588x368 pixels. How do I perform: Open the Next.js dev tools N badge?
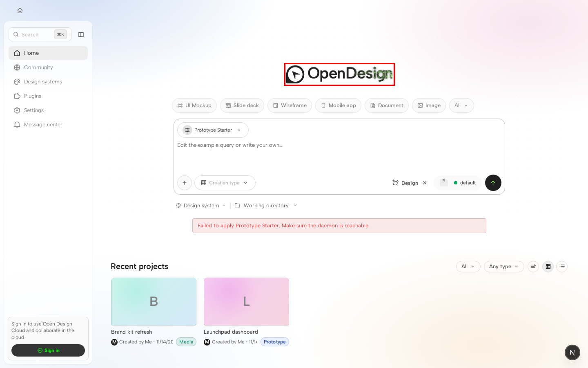pyautogui.click(x=572, y=352)
